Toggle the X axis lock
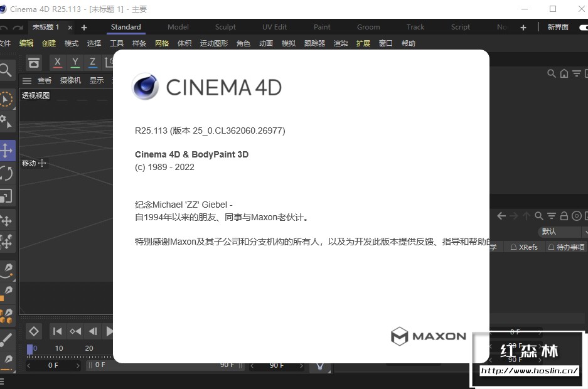588x389 pixels. 57,62
